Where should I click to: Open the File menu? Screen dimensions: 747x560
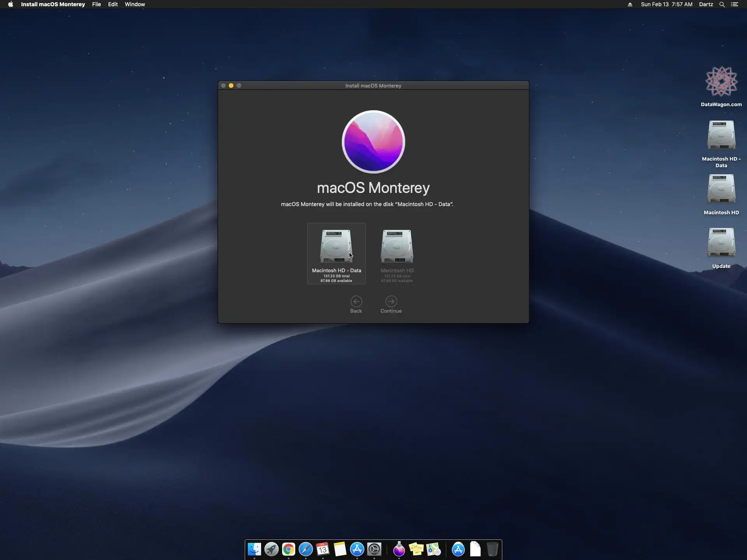tap(96, 4)
